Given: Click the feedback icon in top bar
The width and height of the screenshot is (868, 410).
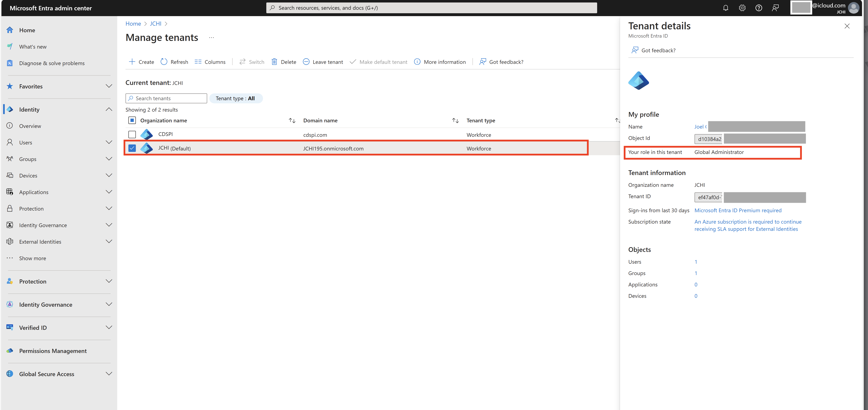Looking at the screenshot, I should coord(775,8).
